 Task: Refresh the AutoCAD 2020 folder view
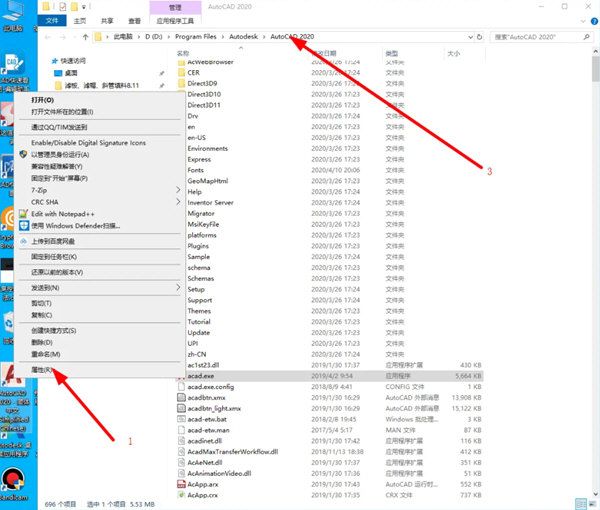tap(479, 37)
